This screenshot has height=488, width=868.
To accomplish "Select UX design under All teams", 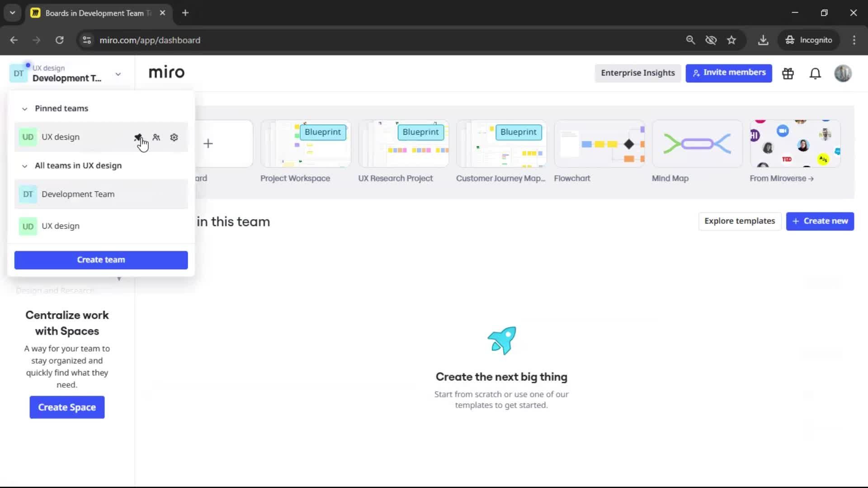I will (101, 226).
